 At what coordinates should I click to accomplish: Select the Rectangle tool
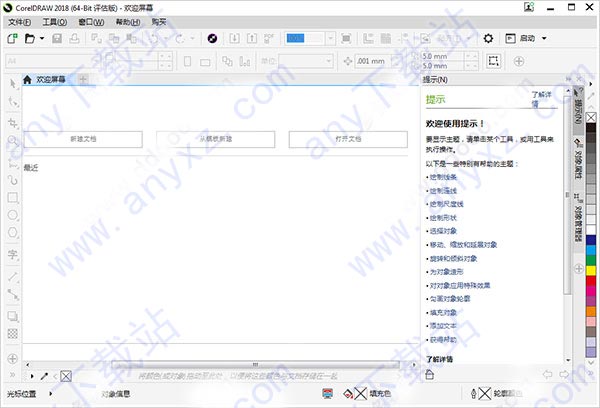coord(13,197)
